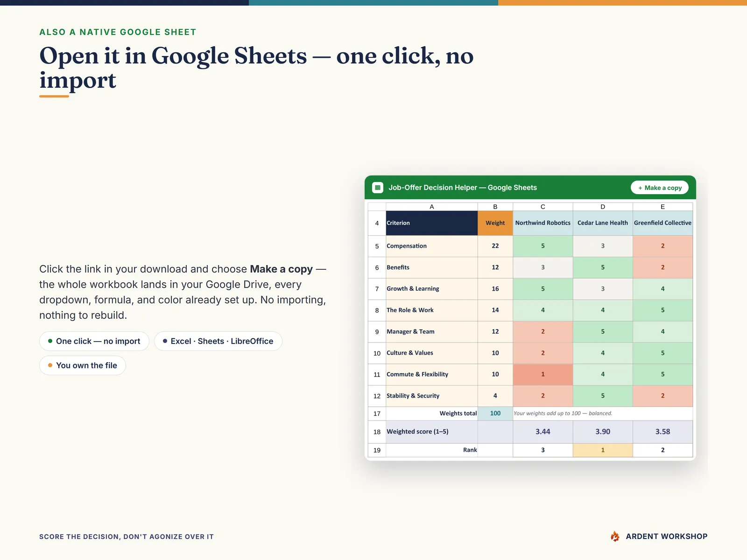
Task: Click Greenfield's Growth & Learning score '4'
Action: (x=662, y=289)
